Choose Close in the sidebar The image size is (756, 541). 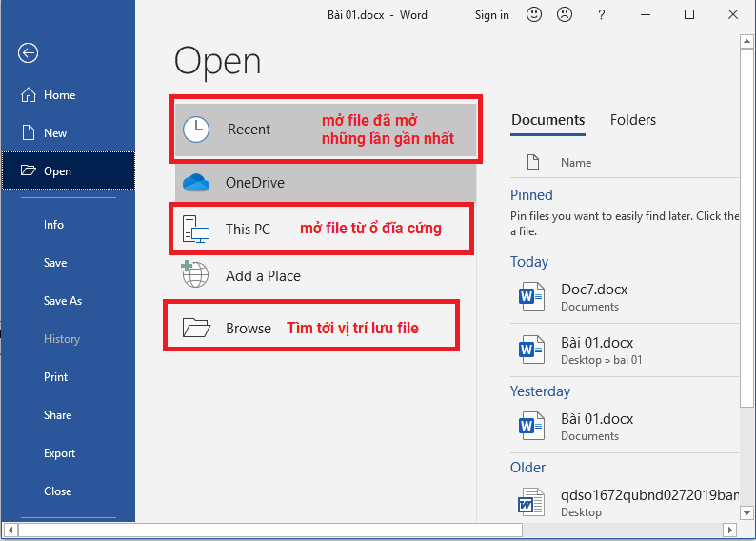[x=69, y=491]
